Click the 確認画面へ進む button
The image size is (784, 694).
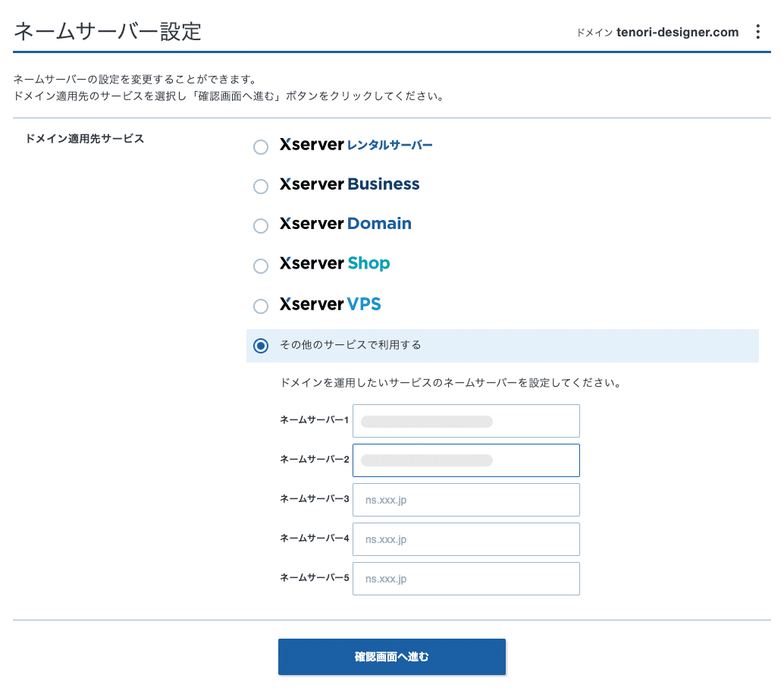coord(392,657)
